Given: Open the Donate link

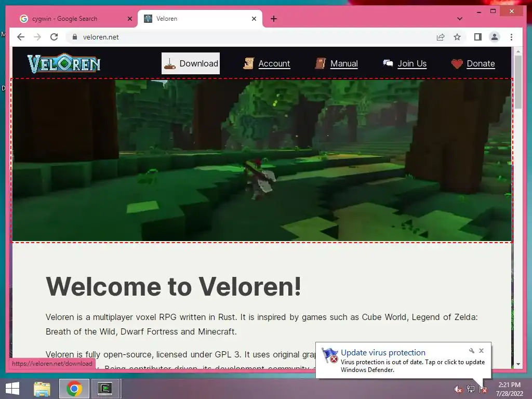Looking at the screenshot, I should pos(481,63).
